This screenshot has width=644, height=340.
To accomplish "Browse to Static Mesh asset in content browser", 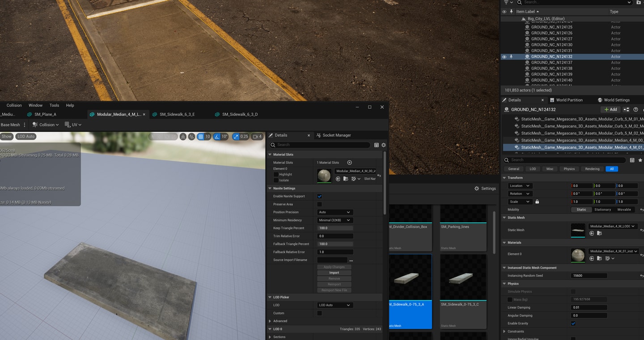I will (599, 233).
